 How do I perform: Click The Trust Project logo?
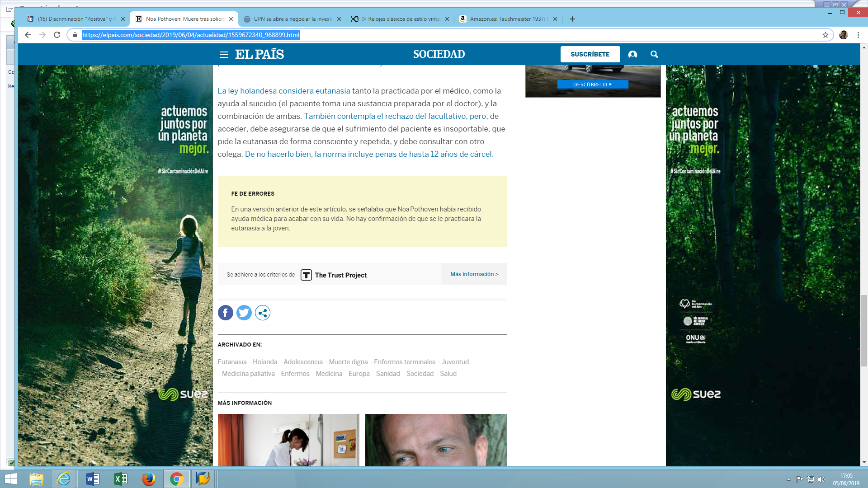pyautogui.click(x=334, y=275)
